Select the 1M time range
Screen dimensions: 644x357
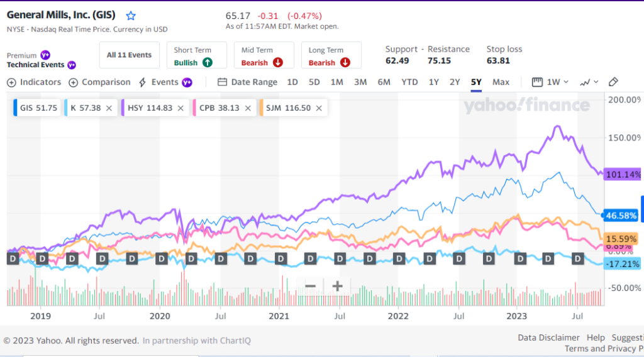[x=337, y=82]
